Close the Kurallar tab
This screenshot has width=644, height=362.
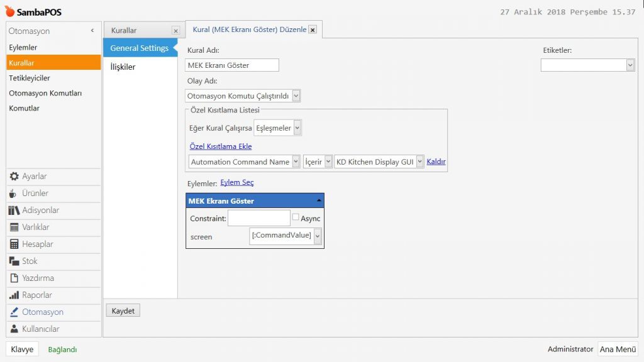tap(175, 31)
